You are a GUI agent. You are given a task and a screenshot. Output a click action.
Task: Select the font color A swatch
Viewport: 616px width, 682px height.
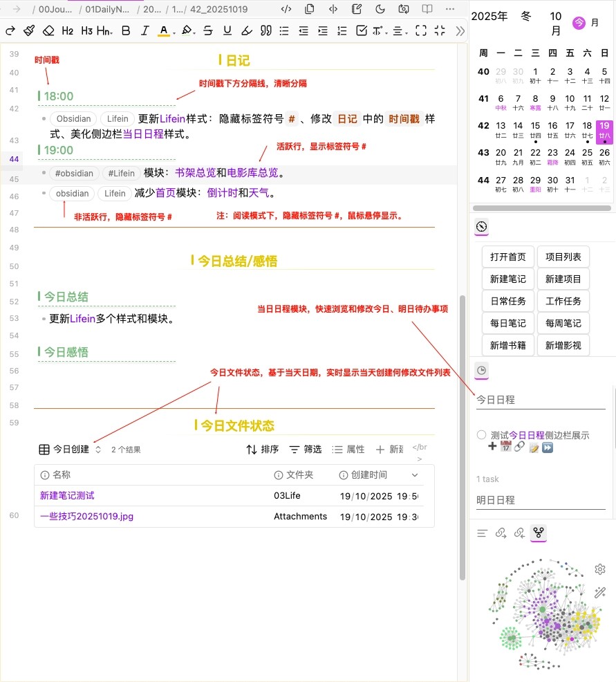(163, 30)
